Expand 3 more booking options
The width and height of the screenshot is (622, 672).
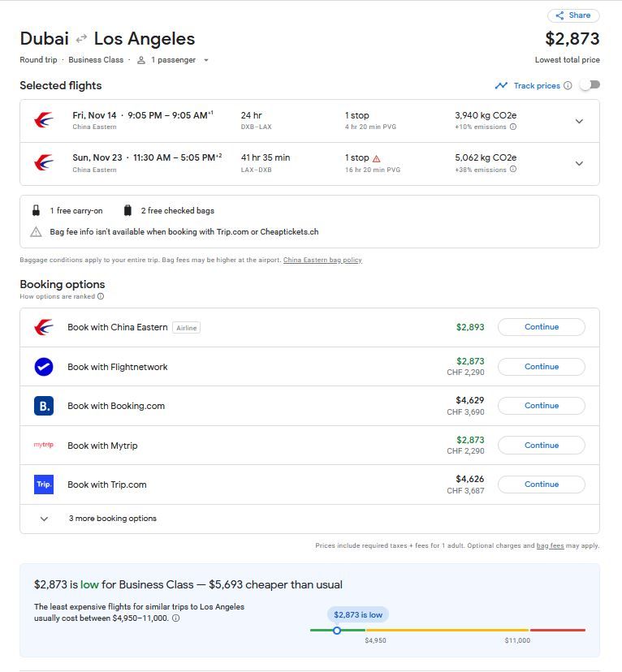45,519
